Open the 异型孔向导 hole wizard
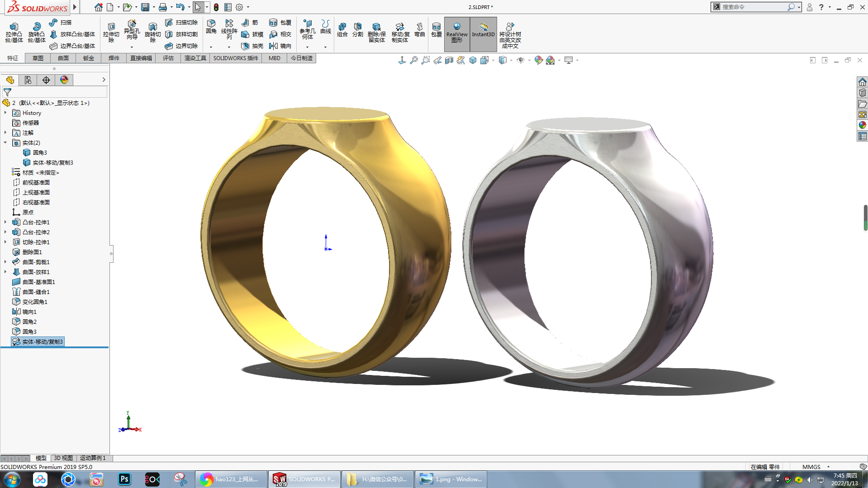The height and width of the screenshot is (488, 868). [132, 31]
